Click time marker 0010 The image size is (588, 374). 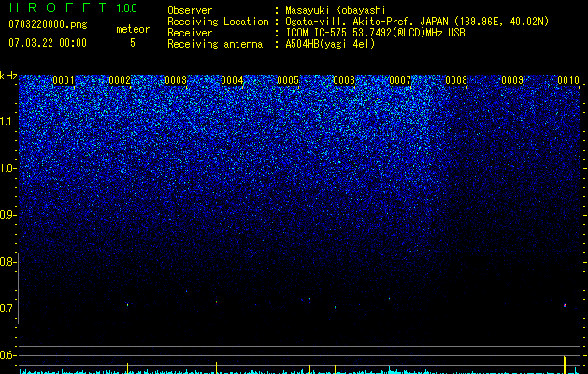click(568, 80)
